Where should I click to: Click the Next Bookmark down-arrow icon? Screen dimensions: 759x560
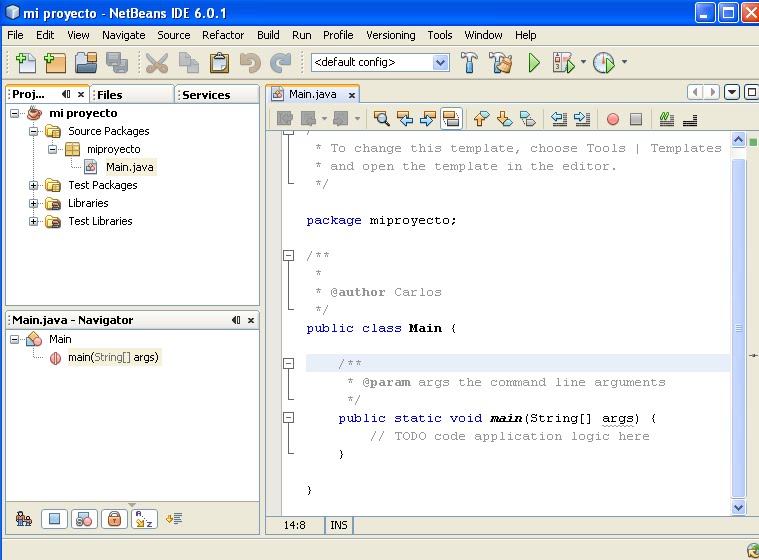[x=504, y=119]
